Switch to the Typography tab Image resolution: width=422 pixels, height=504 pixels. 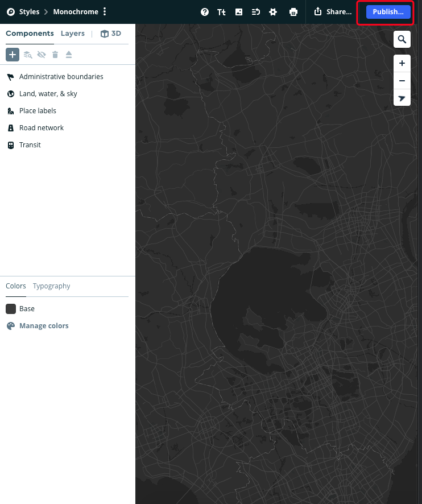[51, 286]
